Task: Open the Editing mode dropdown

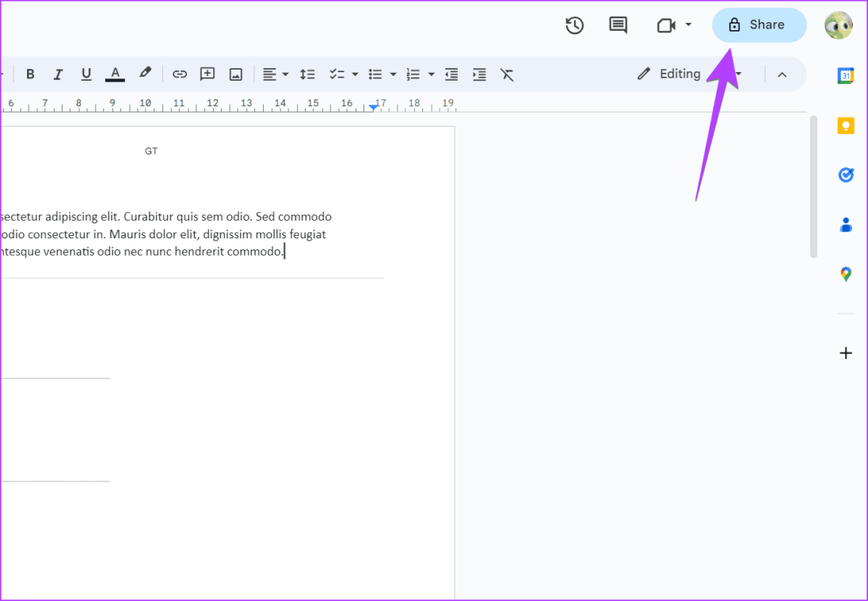Action: tap(680, 74)
